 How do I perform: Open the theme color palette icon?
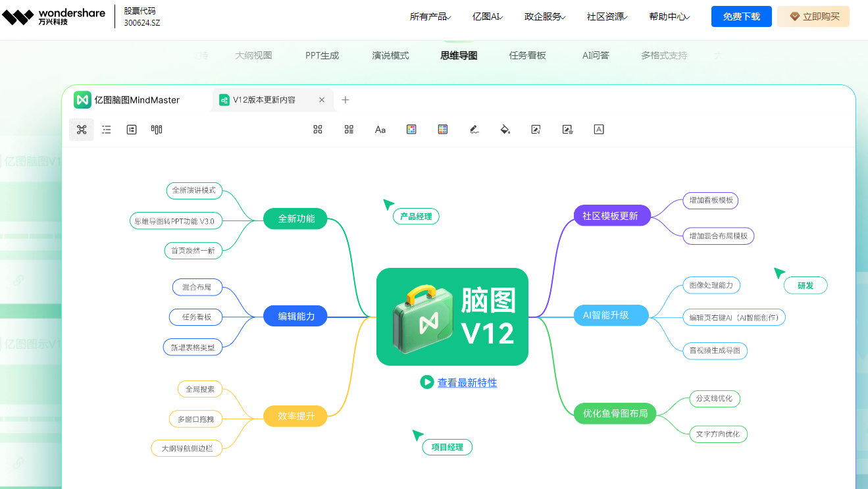click(411, 130)
